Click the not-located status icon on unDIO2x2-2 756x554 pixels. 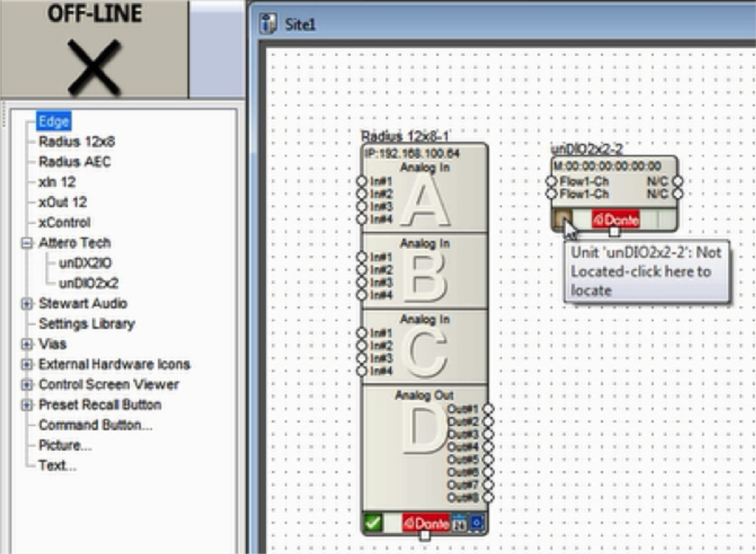[562, 220]
